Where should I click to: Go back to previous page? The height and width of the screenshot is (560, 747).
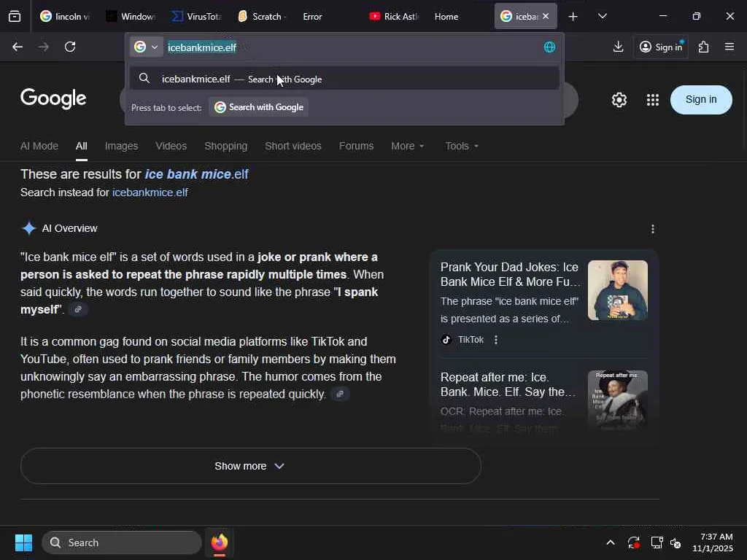(x=18, y=47)
